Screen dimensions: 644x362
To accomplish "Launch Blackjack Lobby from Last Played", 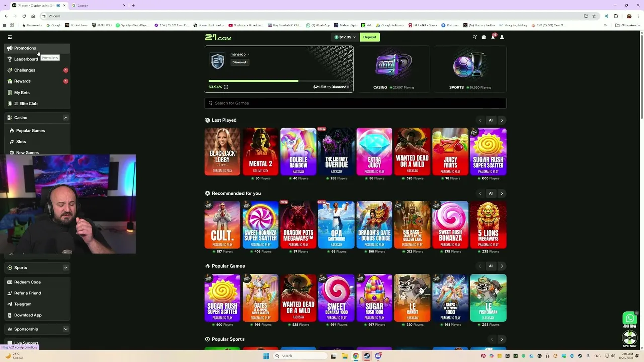I will click(222, 152).
